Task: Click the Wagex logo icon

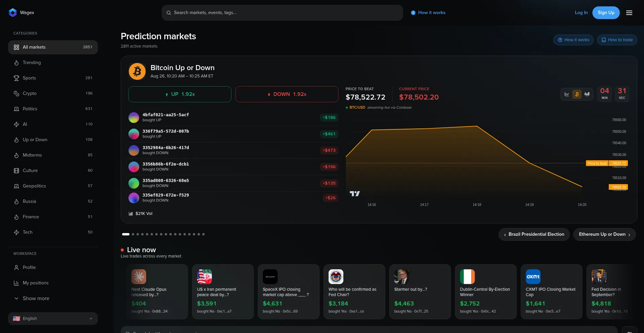Action: point(13,12)
